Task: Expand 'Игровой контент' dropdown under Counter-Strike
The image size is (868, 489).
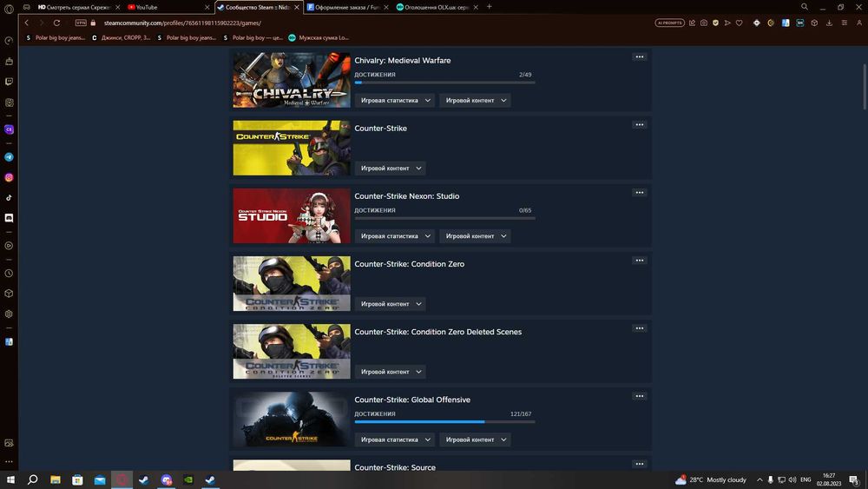Action: pyautogui.click(x=391, y=169)
